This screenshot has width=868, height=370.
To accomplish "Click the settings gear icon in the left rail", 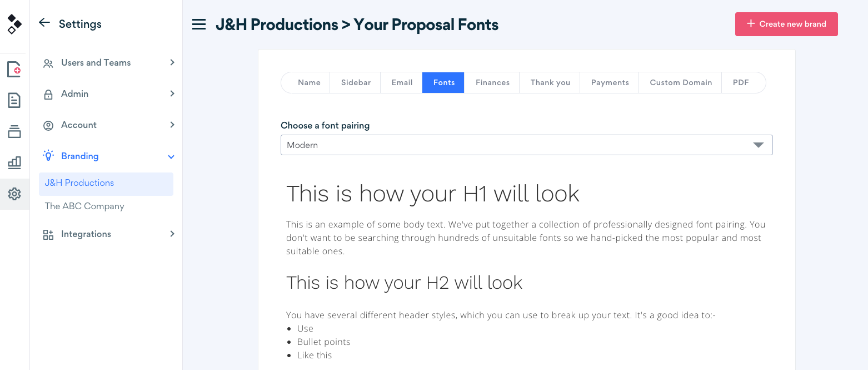I will click(x=14, y=194).
